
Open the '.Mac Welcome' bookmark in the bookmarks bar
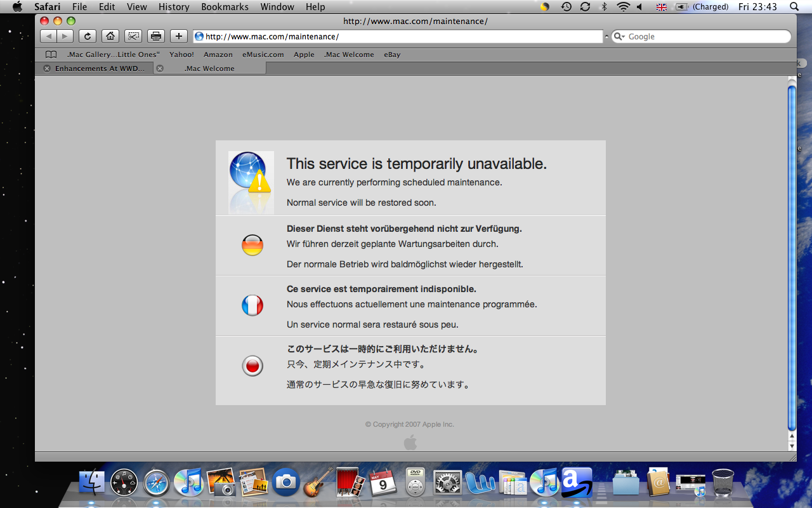349,55
